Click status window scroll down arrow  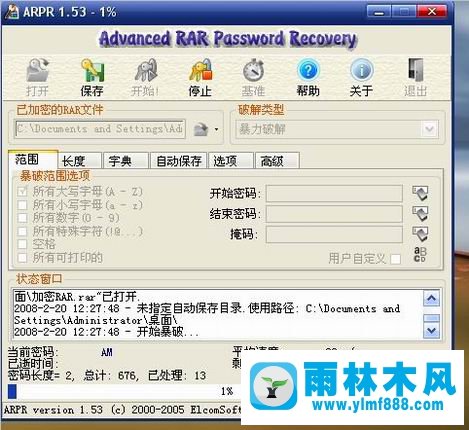432,330
